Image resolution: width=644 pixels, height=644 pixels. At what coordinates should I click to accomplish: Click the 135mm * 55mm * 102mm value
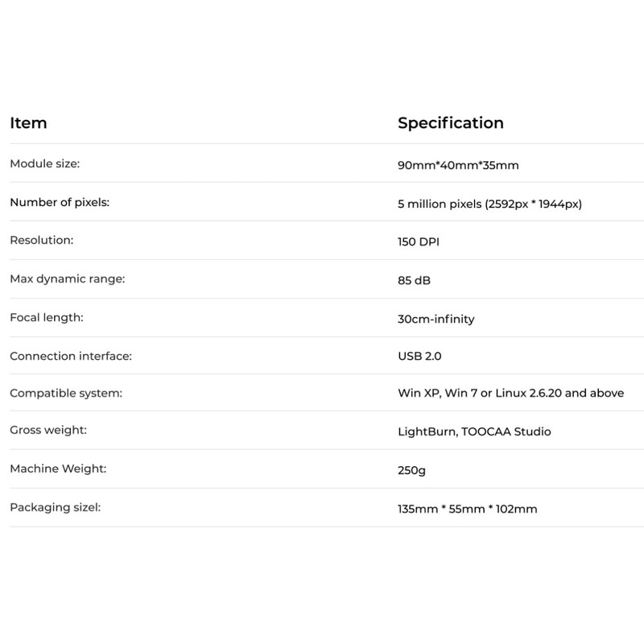coord(467,509)
